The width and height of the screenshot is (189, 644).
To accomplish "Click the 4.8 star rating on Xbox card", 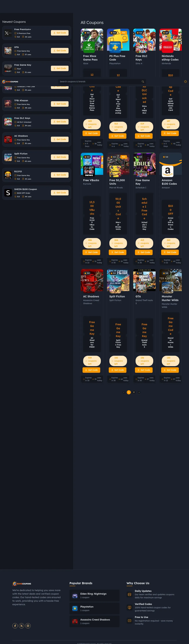I will (x=87, y=33).
